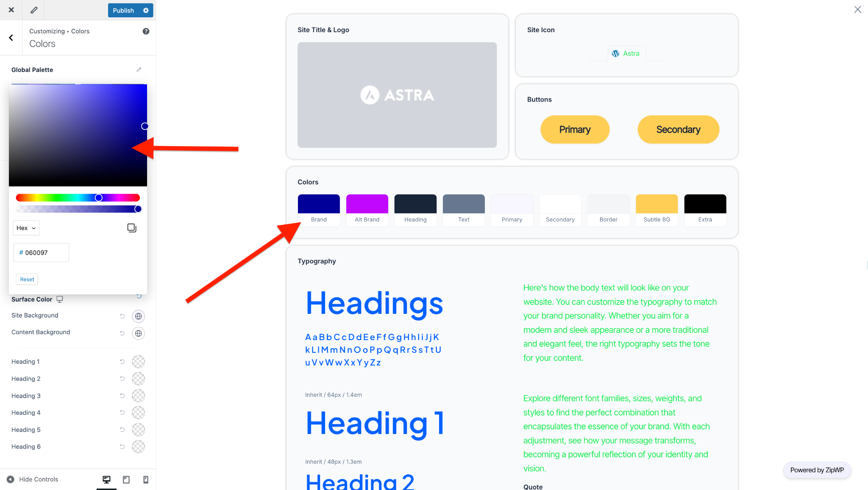The image size is (868, 490).
Task: Go back from Colors section
Action: [11, 38]
